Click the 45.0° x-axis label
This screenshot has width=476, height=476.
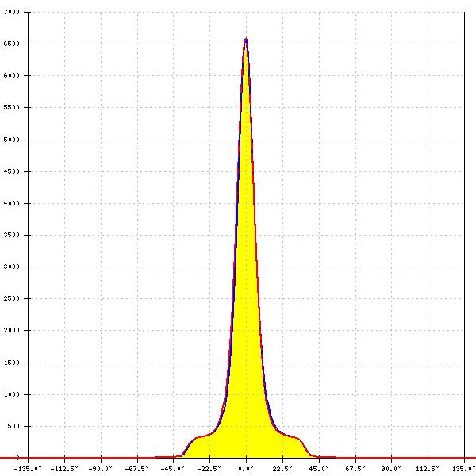[319, 469]
